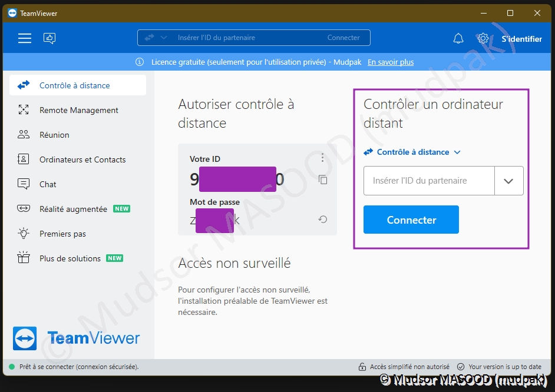The image size is (555, 392).
Task: Refresh the password with the reload icon
Action: 323,220
